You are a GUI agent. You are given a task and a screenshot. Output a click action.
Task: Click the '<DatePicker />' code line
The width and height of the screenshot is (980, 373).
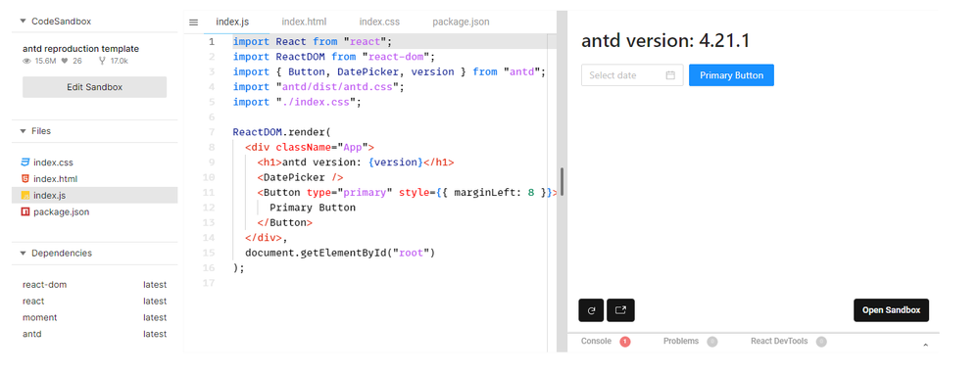(300, 177)
